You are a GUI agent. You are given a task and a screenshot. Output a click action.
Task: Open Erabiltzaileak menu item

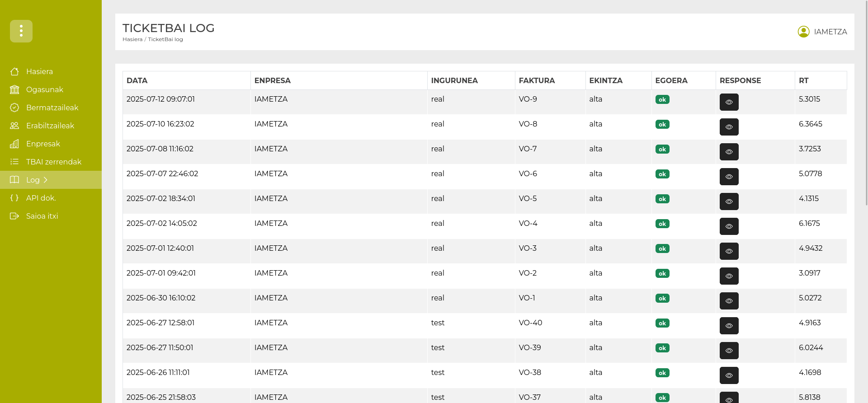[51, 126]
